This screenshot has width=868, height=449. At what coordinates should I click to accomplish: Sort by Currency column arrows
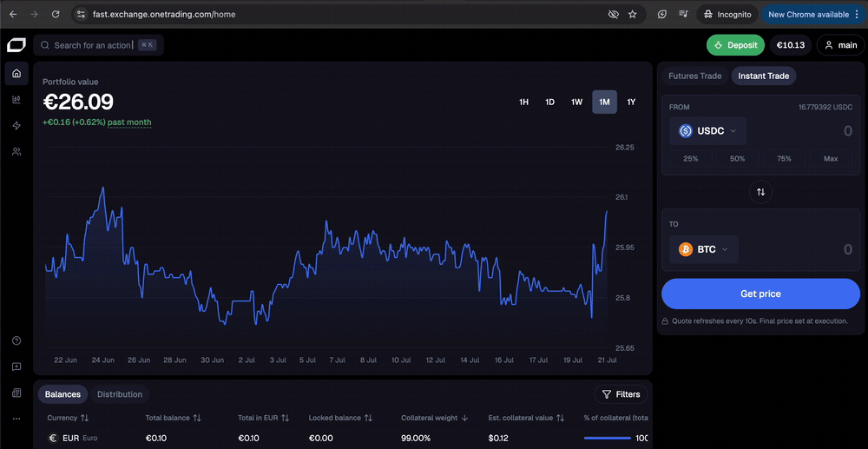pyautogui.click(x=85, y=418)
